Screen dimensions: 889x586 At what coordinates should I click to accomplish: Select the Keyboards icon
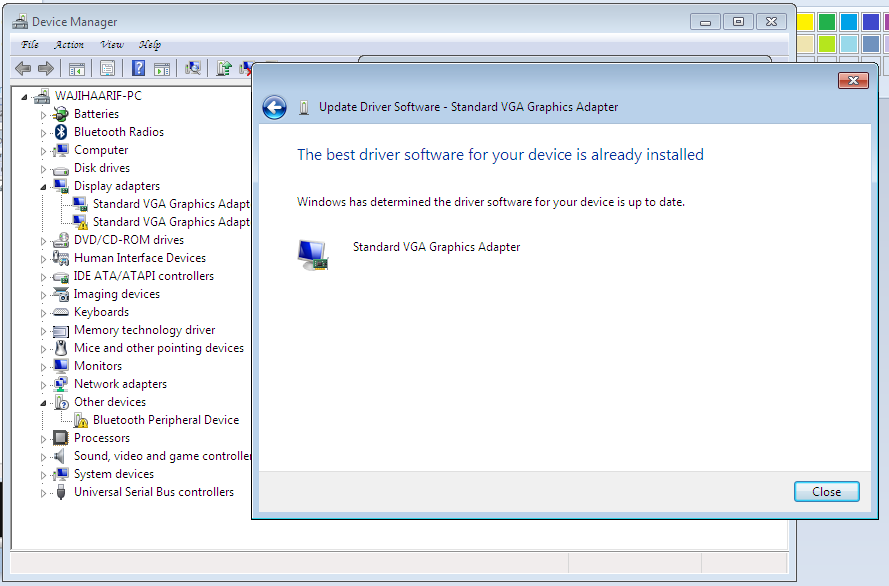pyautogui.click(x=61, y=312)
